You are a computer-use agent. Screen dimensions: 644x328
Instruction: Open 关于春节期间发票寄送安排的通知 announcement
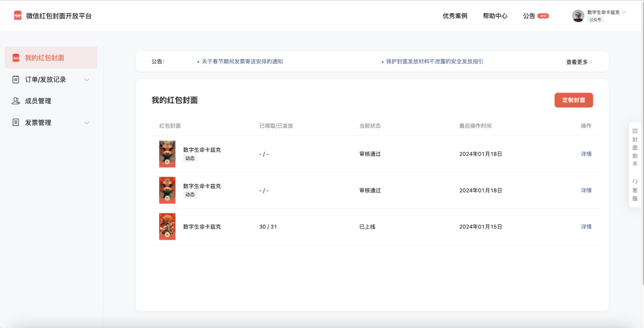tap(242, 61)
